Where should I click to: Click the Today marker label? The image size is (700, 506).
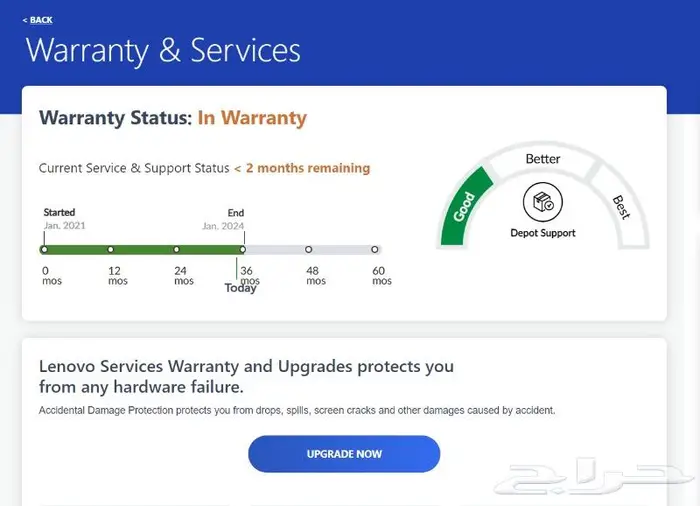(240, 288)
